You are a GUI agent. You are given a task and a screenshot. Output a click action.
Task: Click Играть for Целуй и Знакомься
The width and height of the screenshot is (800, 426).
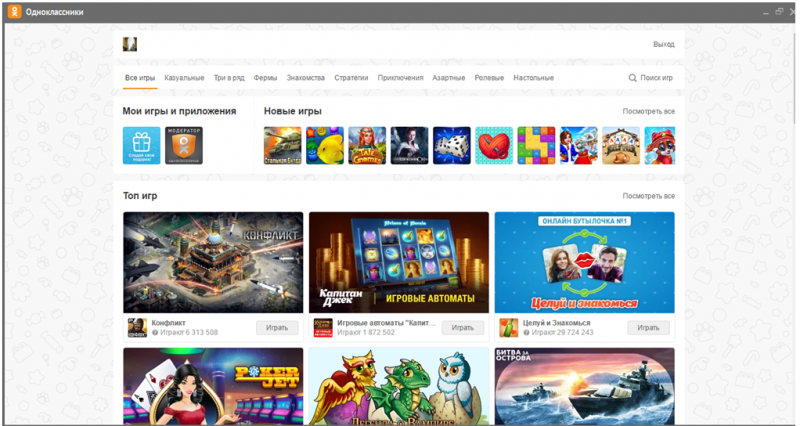pyautogui.click(x=648, y=328)
